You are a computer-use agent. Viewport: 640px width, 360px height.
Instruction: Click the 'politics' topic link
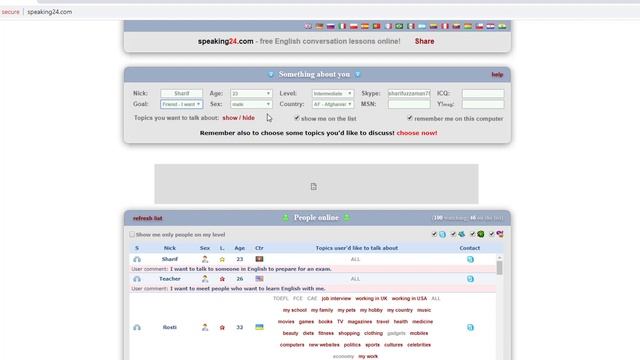tap(352, 345)
